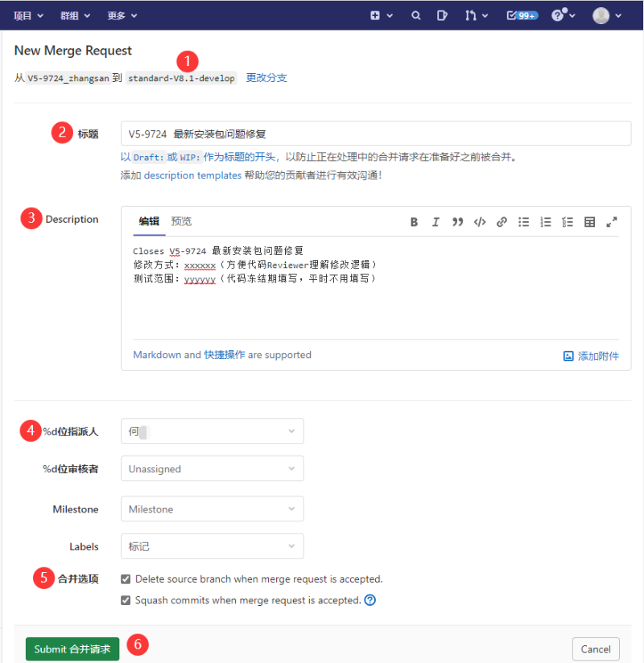Click the 更改分支 change branches link
The image size is (644, 663).
[266, 78]
